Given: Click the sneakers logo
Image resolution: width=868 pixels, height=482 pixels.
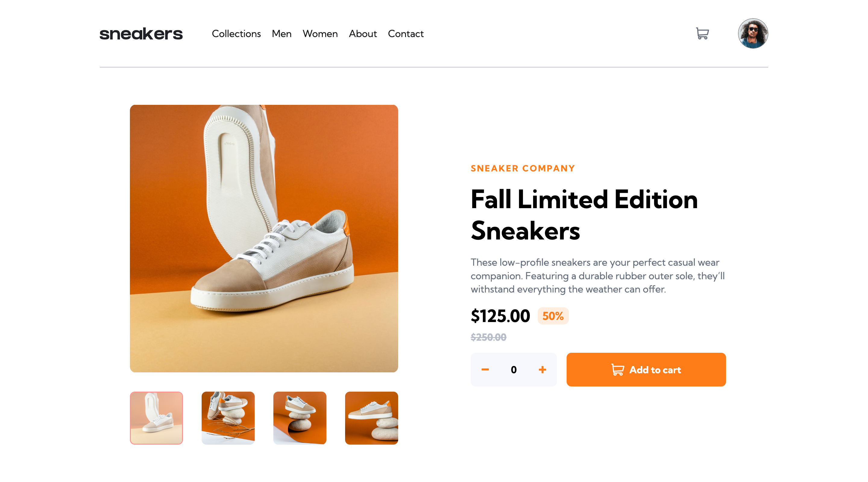Looking at the screenshot, I should [x=141, y=34].
